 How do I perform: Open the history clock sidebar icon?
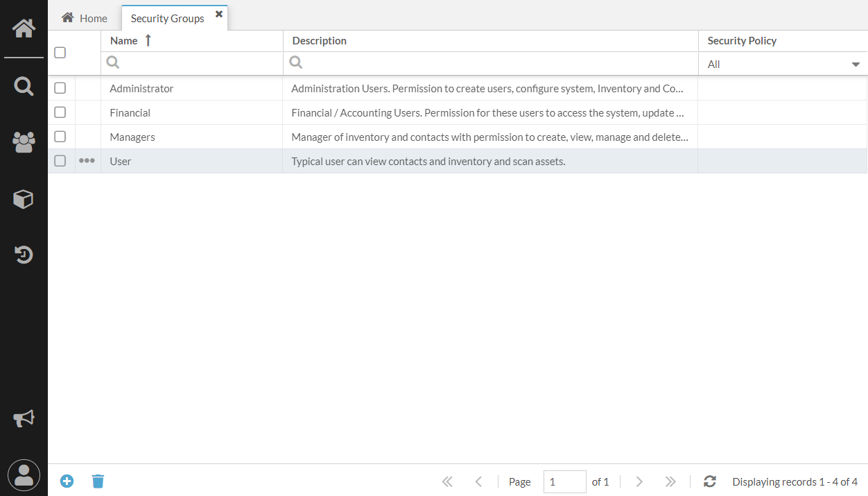coord(24,255)
